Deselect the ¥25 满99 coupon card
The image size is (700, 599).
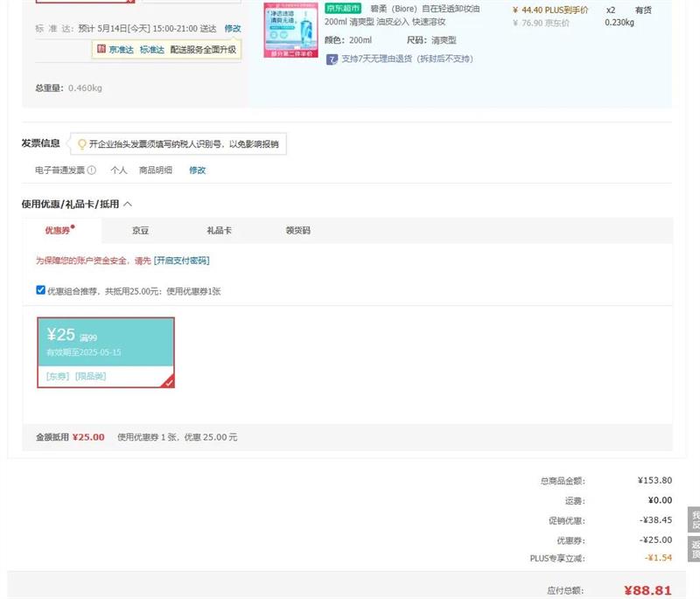tap(105, 352)
